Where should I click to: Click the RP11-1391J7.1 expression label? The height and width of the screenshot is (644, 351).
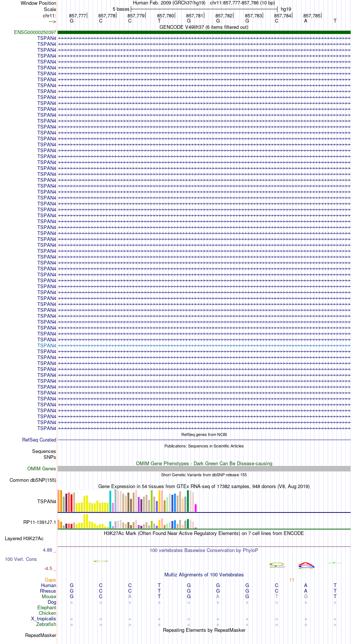click(x=40, y=522)
